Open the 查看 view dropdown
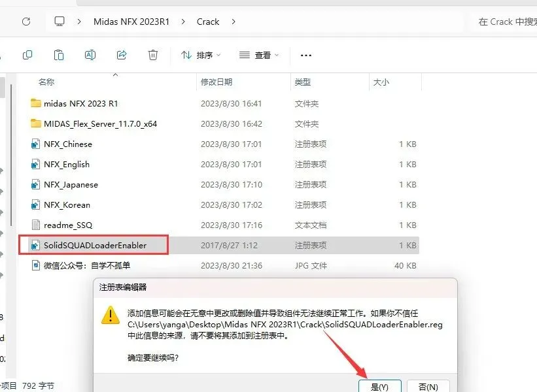This screenshot has width=537, height=392. point(259,55)
